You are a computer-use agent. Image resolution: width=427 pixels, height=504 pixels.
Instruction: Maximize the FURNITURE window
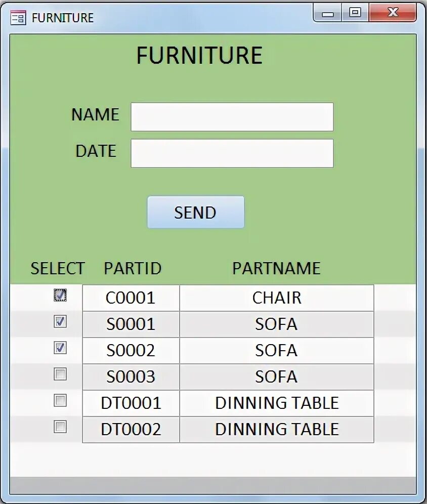tap(355, 13)
